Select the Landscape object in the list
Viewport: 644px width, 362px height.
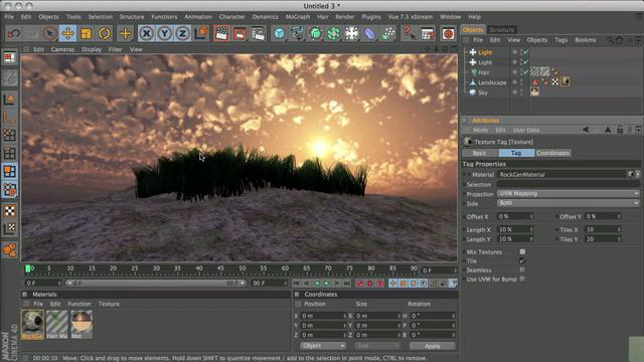492,83
